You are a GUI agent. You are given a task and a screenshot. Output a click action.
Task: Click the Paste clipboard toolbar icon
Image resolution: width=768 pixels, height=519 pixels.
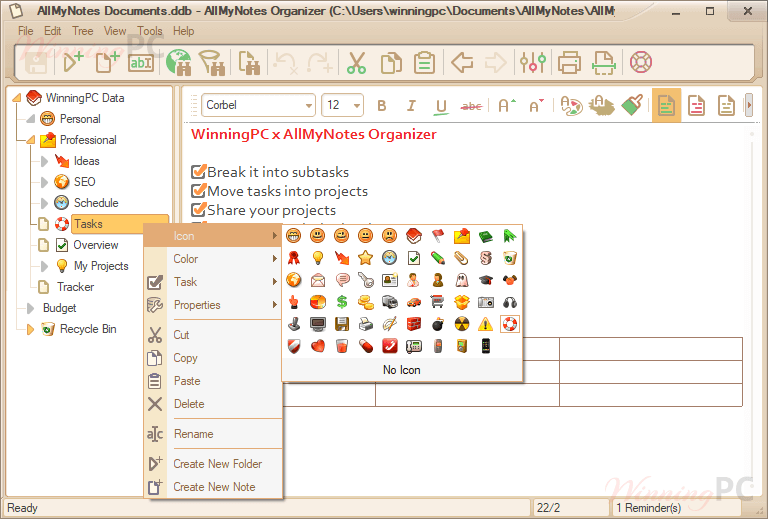pyautogui.click(x=424, y=63)
